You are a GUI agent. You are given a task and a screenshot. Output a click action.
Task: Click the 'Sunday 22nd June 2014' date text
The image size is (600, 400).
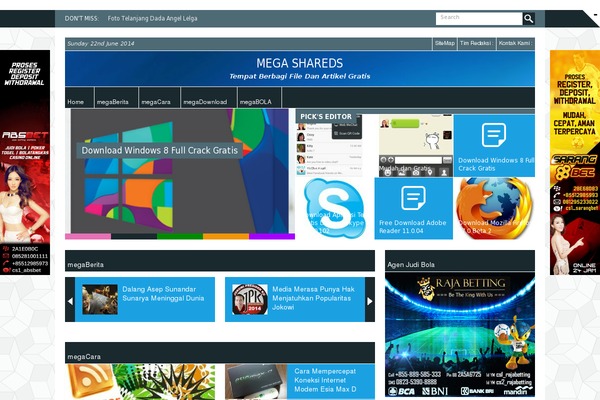pyautogui.click(x=101, y=44)
